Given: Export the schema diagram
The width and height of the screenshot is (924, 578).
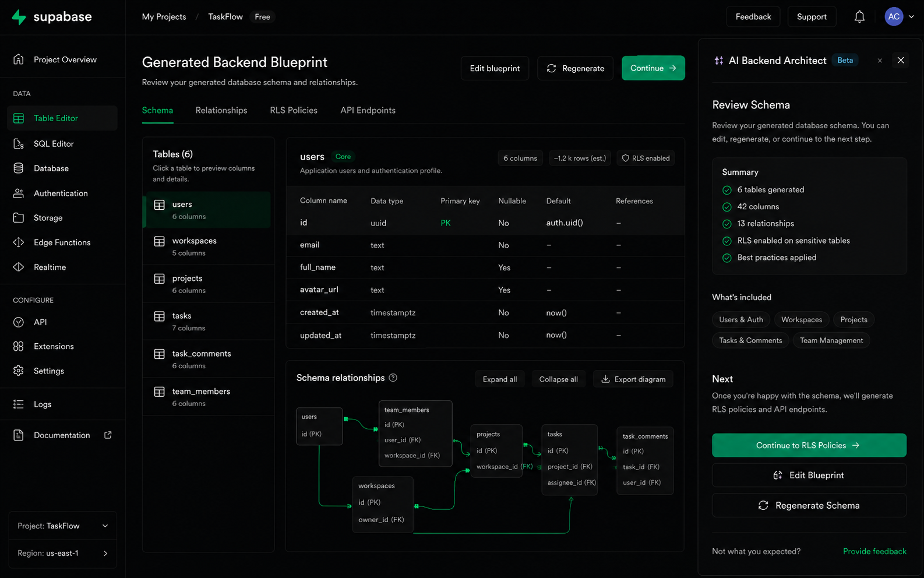Looking at the screenshot, I should pos(633,379).
